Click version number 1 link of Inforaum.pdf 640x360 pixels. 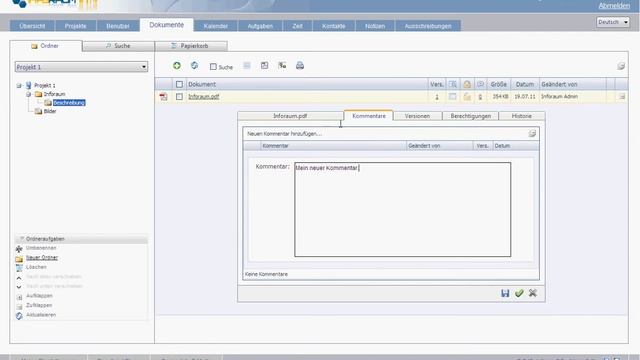[437, 97]
